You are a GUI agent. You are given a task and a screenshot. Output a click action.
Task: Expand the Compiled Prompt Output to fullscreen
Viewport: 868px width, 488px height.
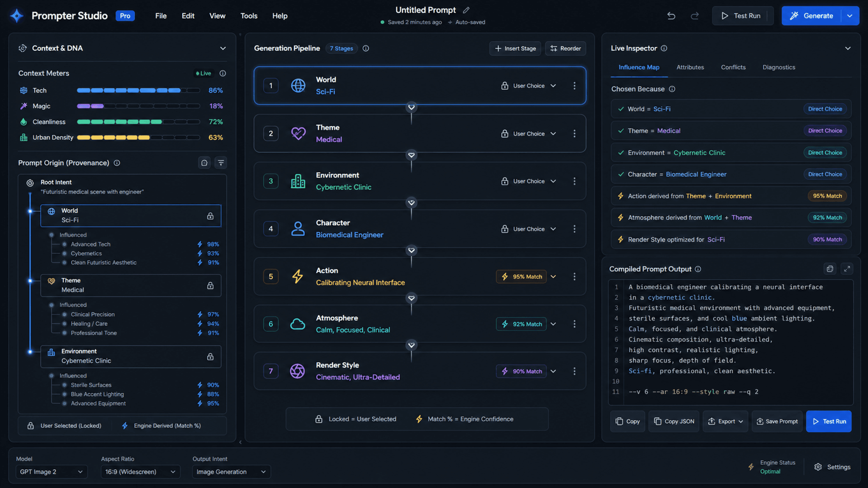coord(847,269)
